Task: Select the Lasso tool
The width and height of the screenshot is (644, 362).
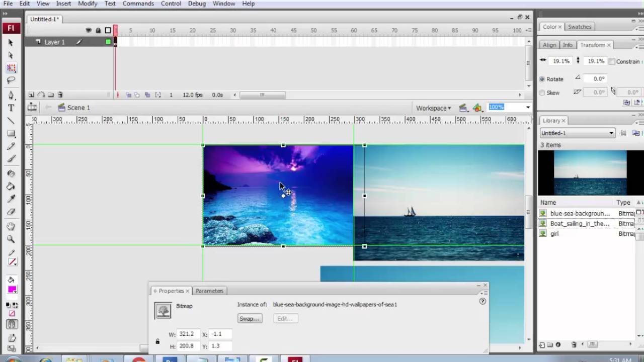Action: click(x=11, y=80)
